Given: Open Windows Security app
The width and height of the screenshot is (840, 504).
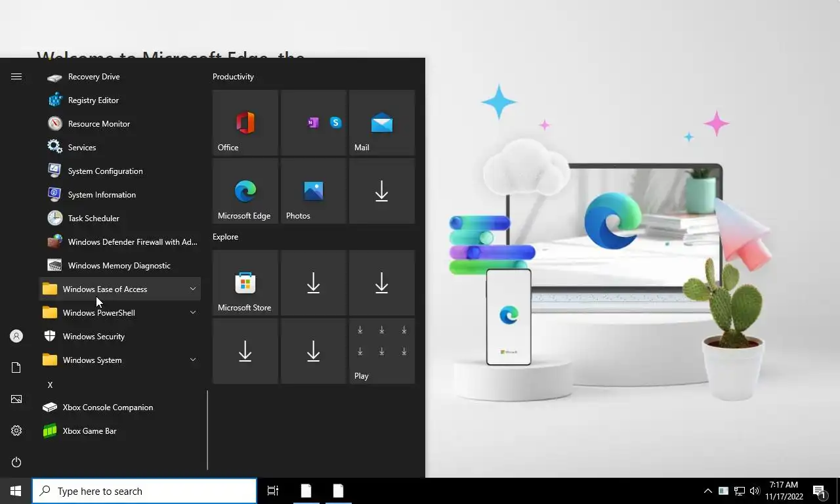Looking at the screenshot, I should click(x=120, y=337).
